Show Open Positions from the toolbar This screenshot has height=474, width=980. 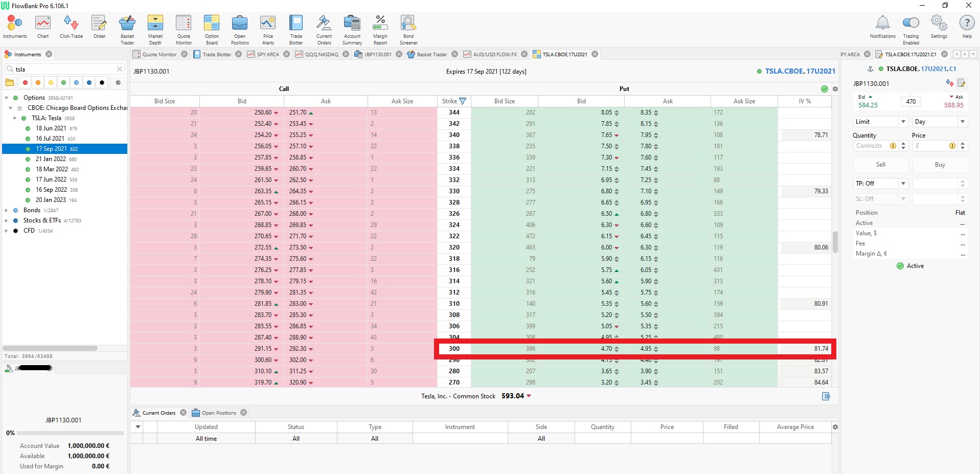(x=240, y=30)
